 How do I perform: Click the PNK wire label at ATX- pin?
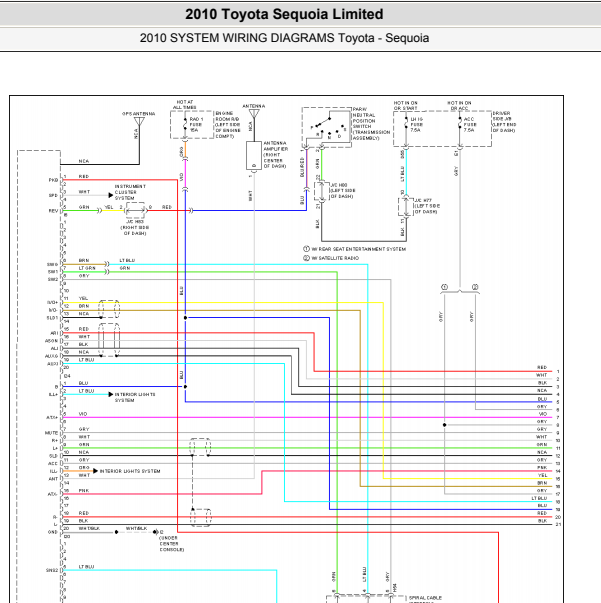[x=84, y=490]
